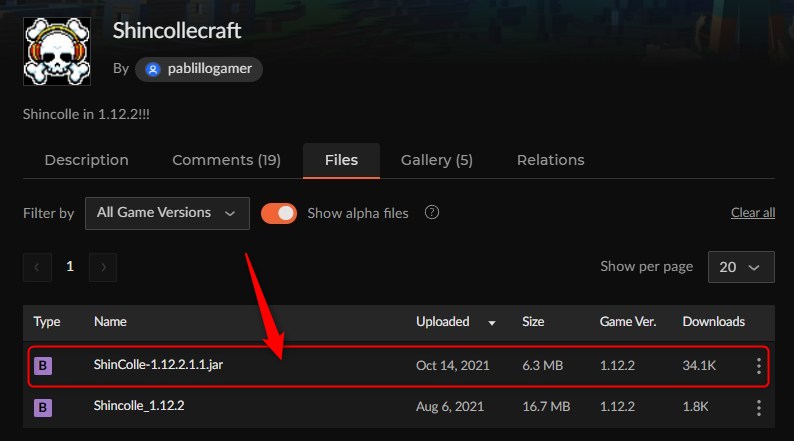The width and height of the screenshot is (794, 441).
Task: Open pablillogamer author profile
Action: tap(199, 69)
